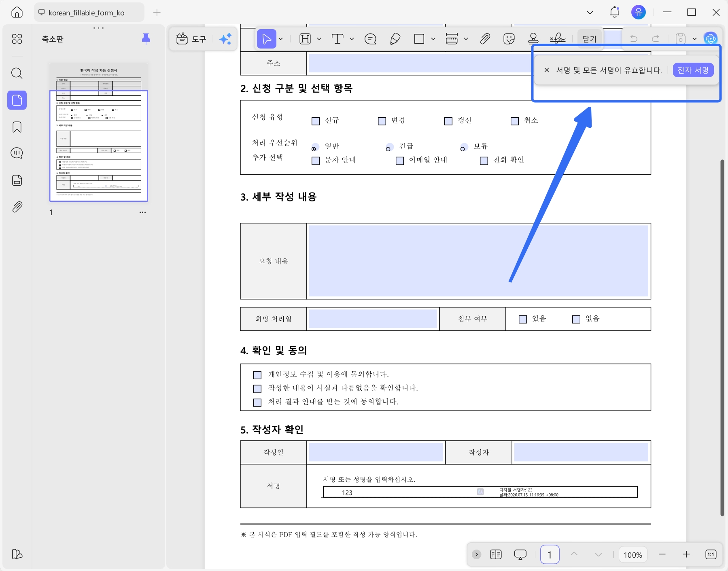
Task: Select the 긴급 radio button
Action: pyautogui.click(x=388, y=148)
